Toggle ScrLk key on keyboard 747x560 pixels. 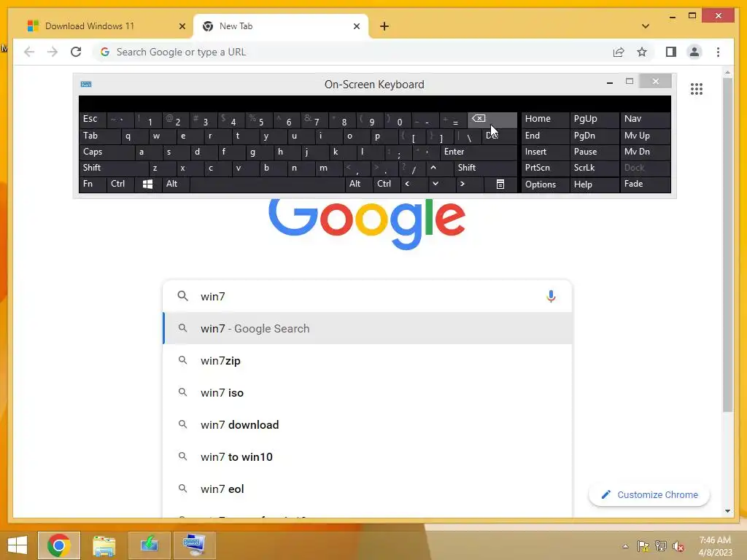(594, 168)
